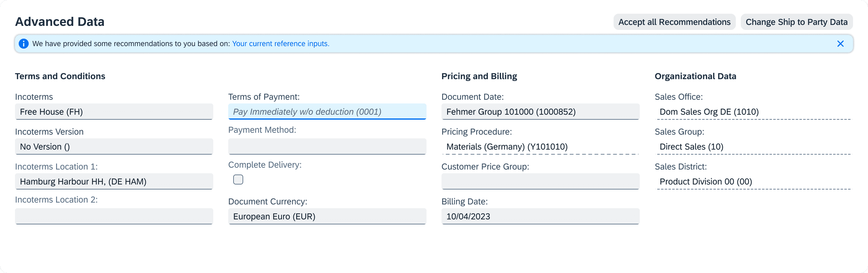Image resolution: width=868 pixels, height=273 pixels.
Task: Select the Incoterms Version field
Action: 114,147
